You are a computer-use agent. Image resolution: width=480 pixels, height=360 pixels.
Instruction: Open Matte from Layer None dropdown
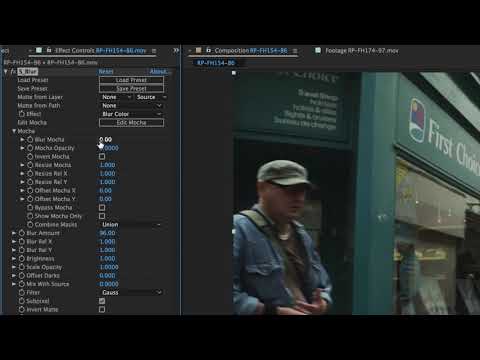[116, 97]
